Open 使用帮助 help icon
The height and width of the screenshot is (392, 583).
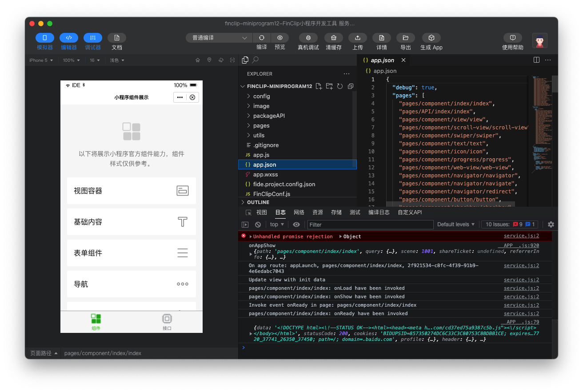coord(512,38)
